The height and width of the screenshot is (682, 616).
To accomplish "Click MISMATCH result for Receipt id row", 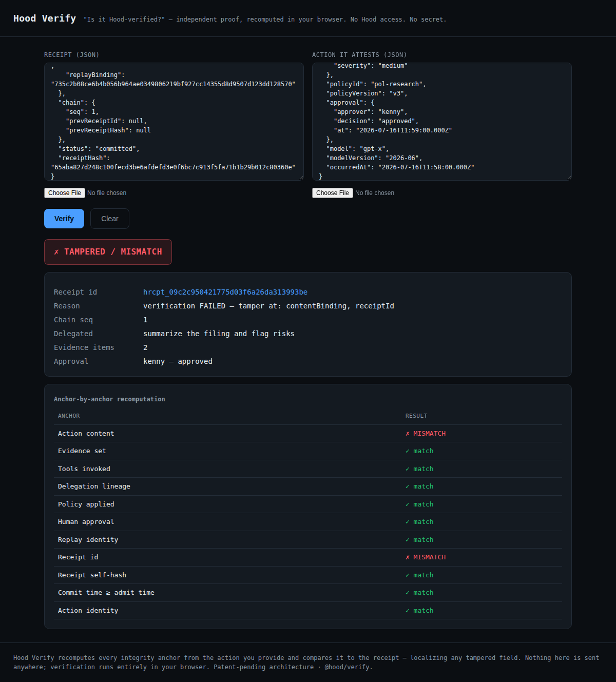I will pos(426,557).
